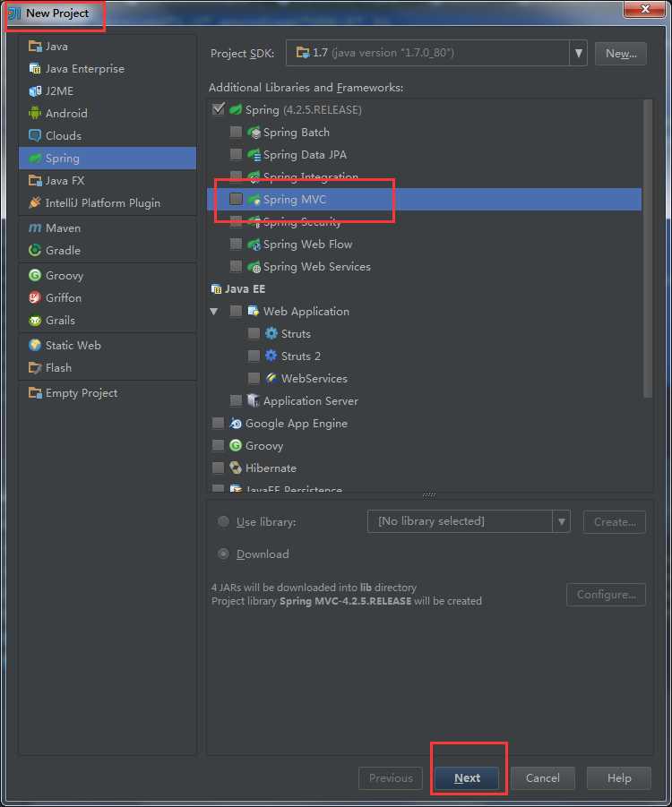Click the Hibernate icon
Image resolution: width=672 pixels, height=807 pixels.
236,468
